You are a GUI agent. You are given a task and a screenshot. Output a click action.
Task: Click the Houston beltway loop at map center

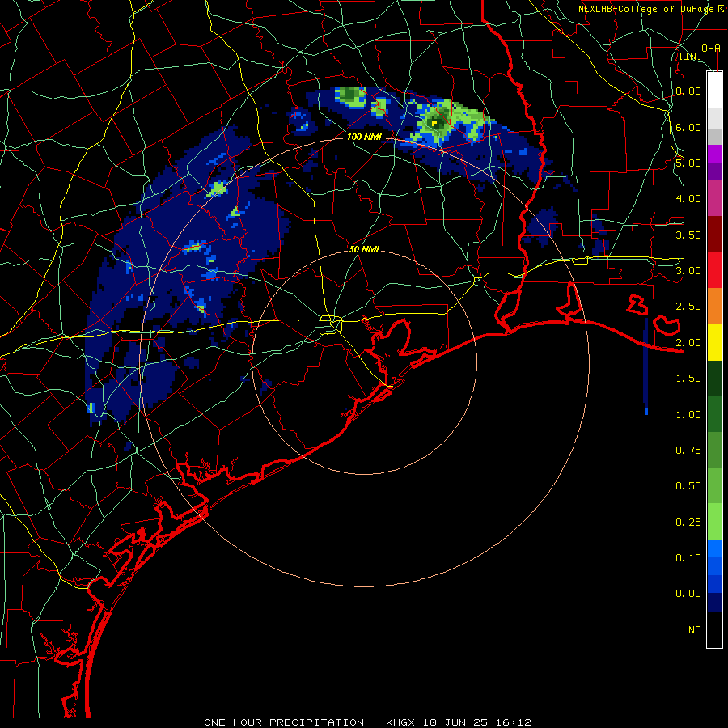[331, 324]
